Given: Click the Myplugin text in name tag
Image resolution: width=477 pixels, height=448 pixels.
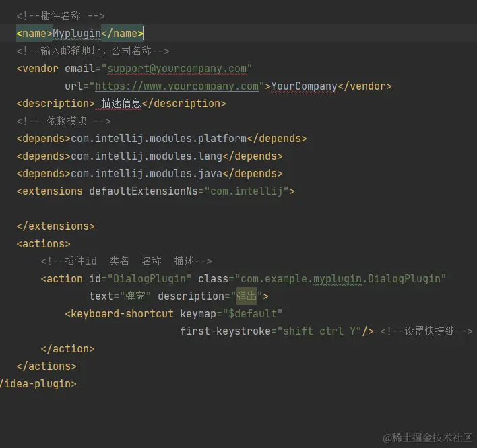Looking at the screenshot, I should (x=77, y=34).
